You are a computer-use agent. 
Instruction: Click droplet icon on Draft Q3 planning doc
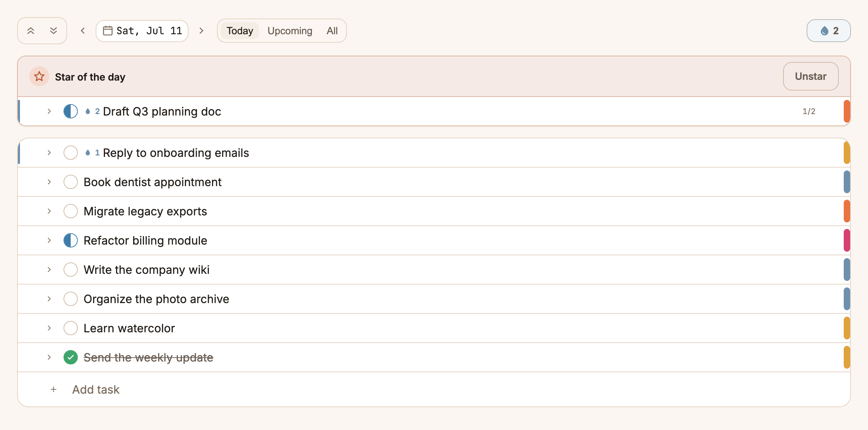88,111
